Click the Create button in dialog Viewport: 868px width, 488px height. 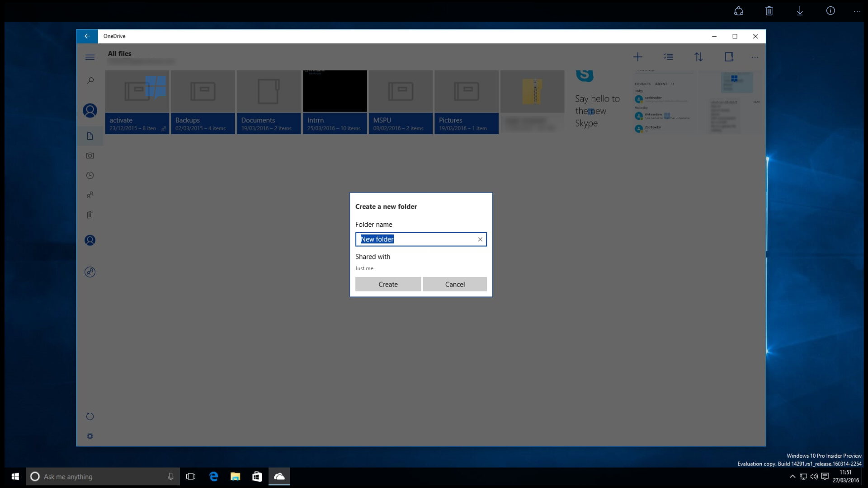388,284
